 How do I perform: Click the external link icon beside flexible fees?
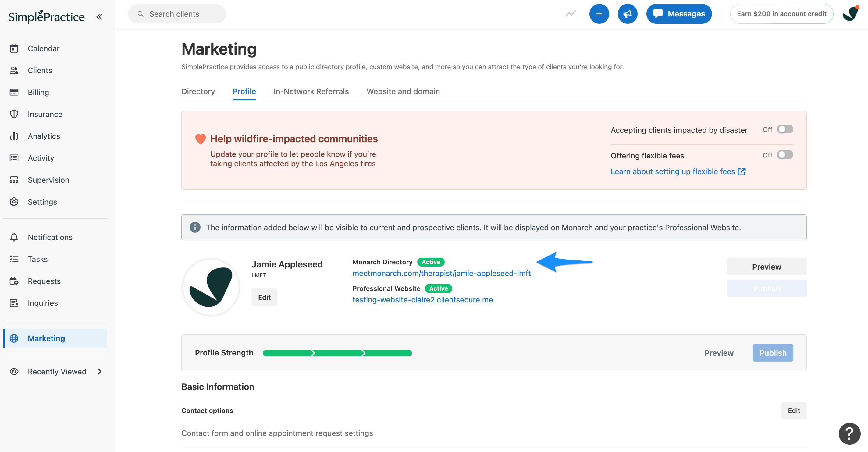point(741,171)
